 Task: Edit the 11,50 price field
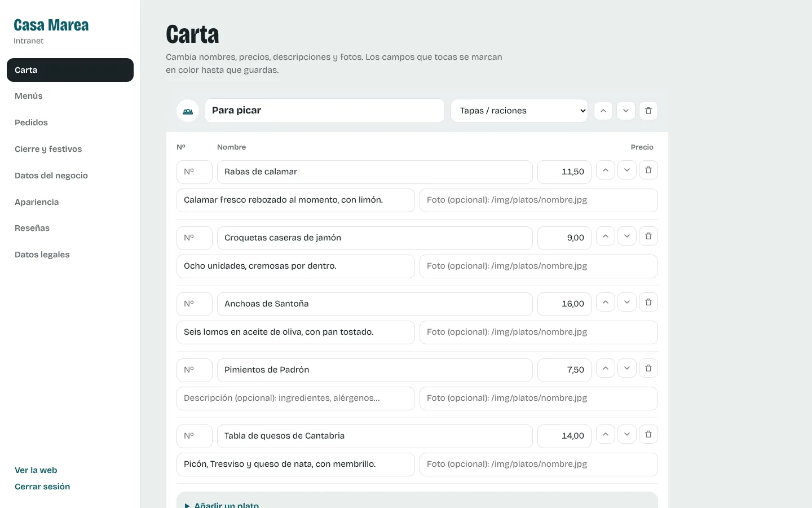click(x=564, y=172)
